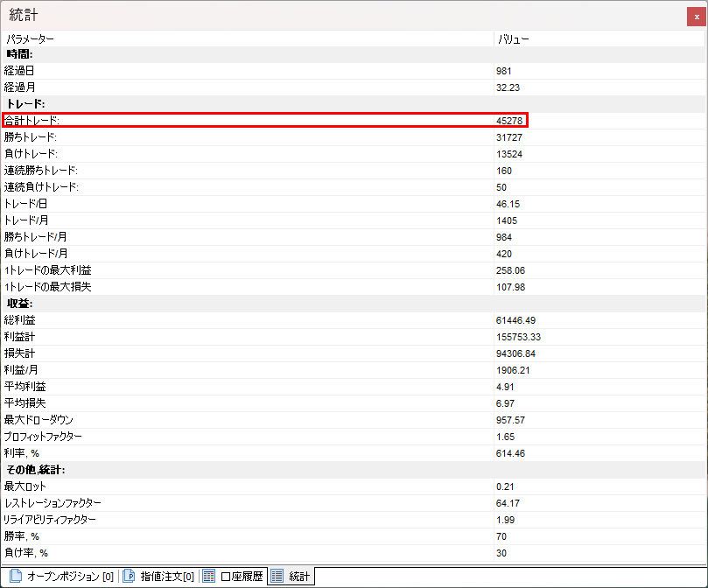Click the value 258.06
The height and width of the screenshot is (588, 708).
point(511,270)
